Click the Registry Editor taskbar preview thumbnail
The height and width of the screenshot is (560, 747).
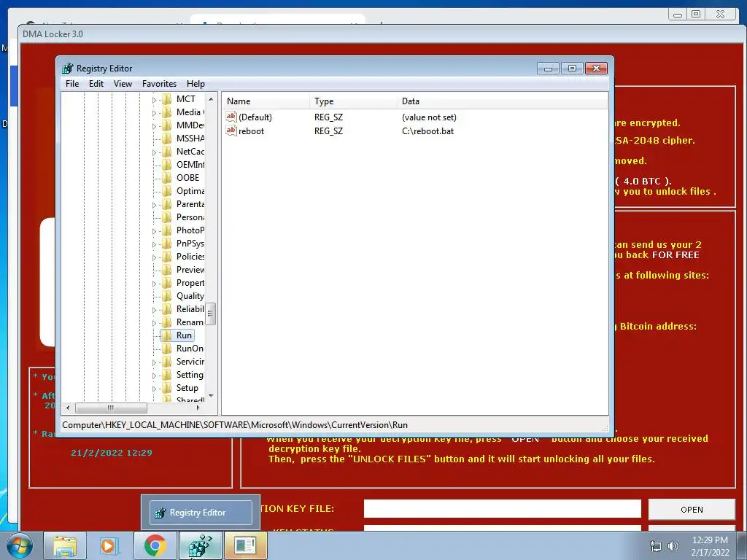201,513
